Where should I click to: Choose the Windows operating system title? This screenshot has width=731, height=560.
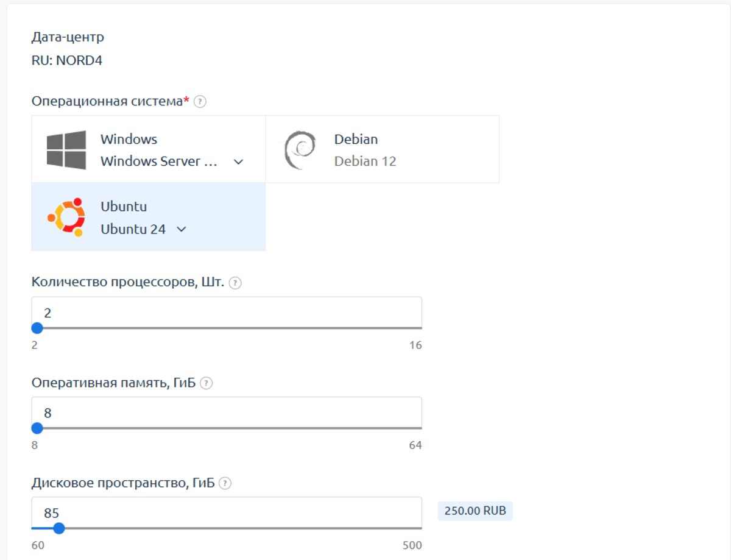tap(129, 139)
